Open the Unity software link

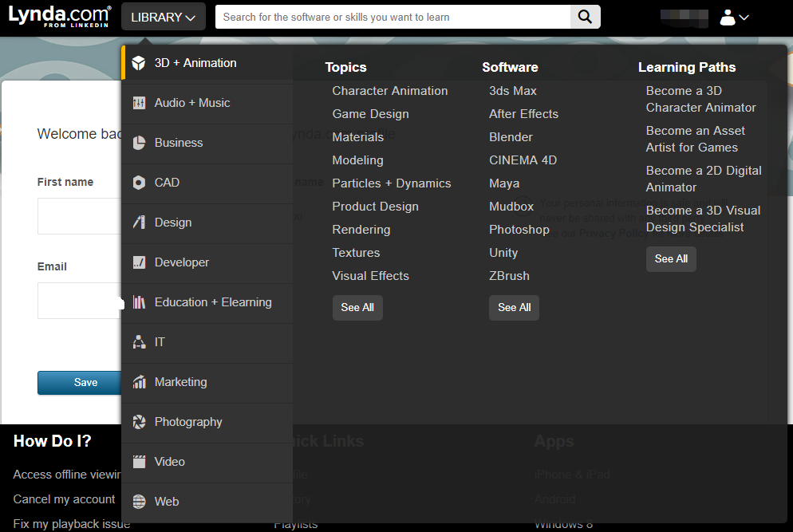click(503, 253)
